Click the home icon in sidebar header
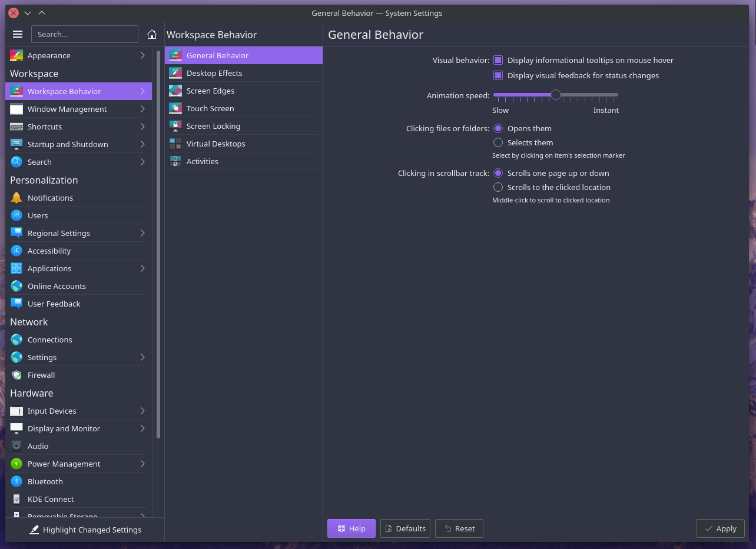Viewport: 756px width, 549px height. click(x=152, y=34)
